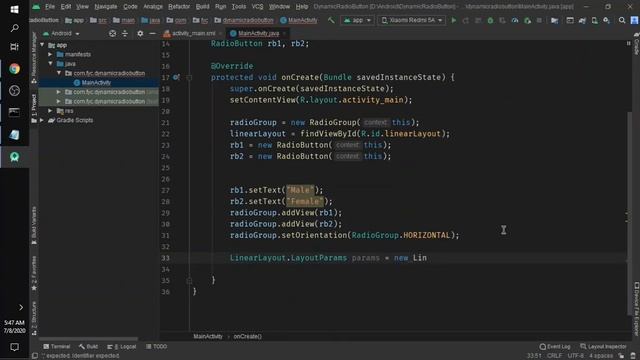
Task: Open the Structure side panel
Action: coord(34,318)
